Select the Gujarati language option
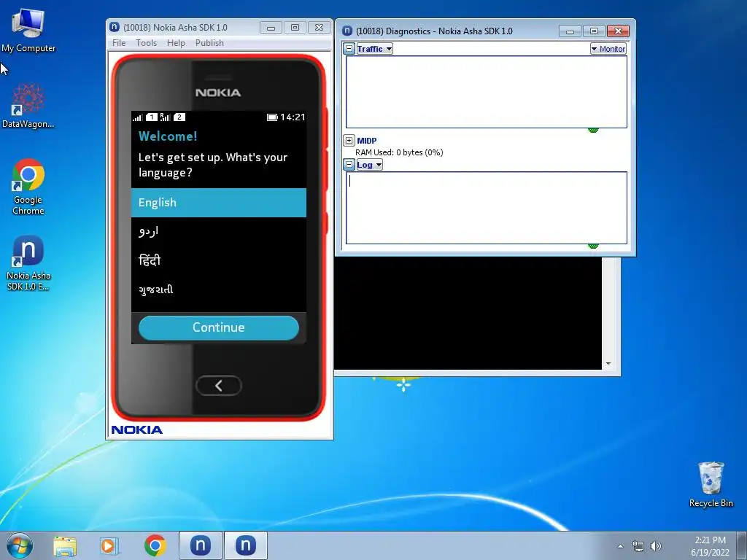 click(219, 289)
